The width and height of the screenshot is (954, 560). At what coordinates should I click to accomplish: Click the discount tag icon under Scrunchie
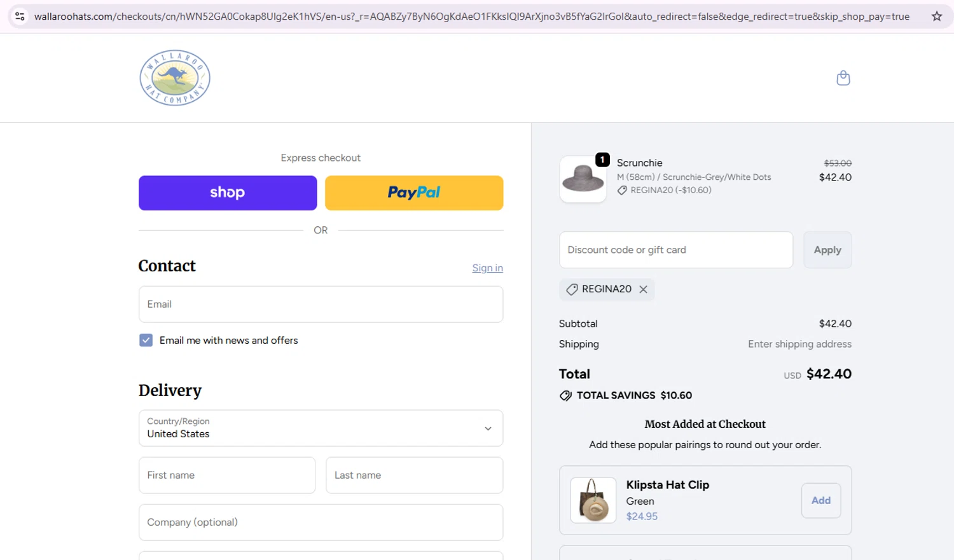(622, 190)
